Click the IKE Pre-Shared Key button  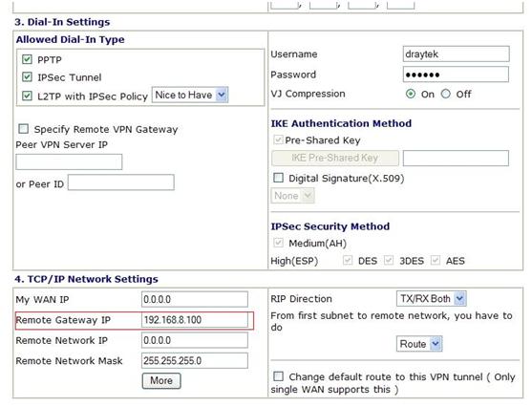point(335,158)
